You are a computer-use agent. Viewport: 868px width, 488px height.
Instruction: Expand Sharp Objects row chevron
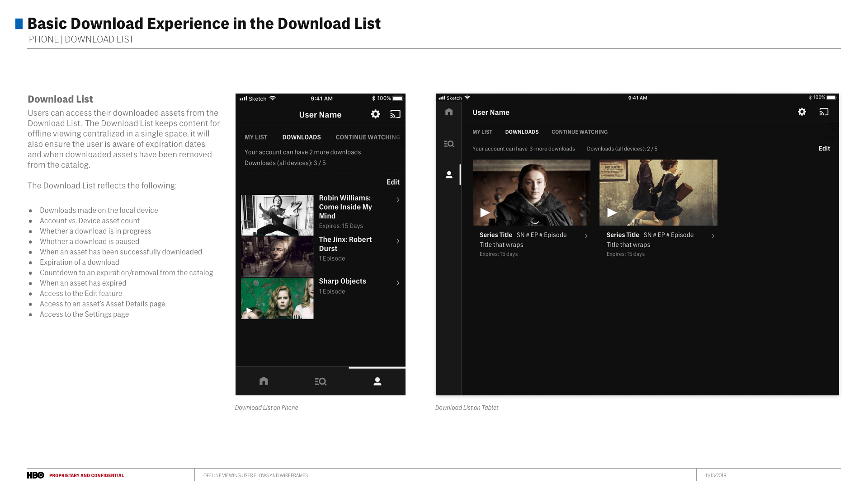(x=398, y=283)
